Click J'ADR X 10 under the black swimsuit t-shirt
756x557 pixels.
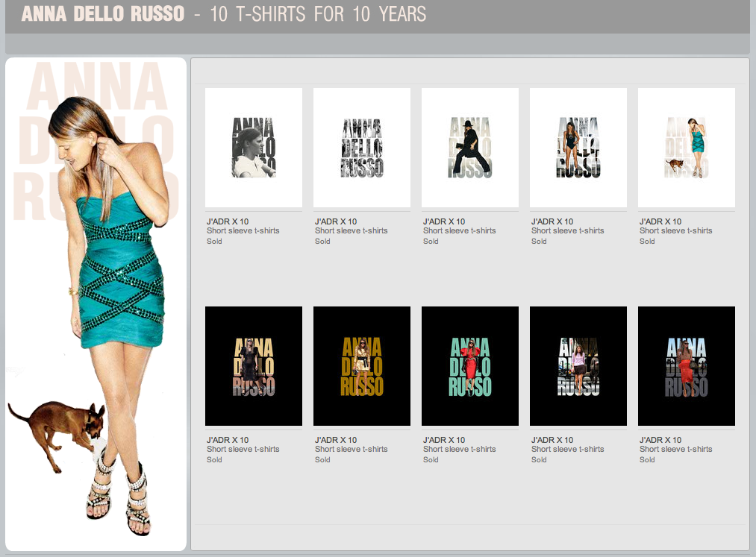552,221
